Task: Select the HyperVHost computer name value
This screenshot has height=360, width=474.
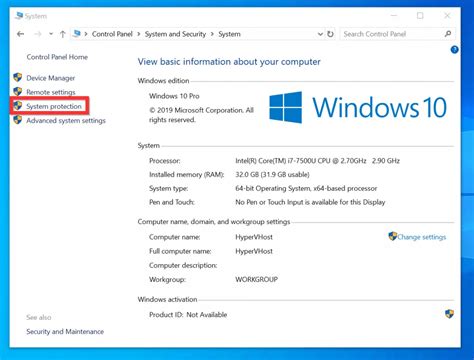Action: click(254, 237)
